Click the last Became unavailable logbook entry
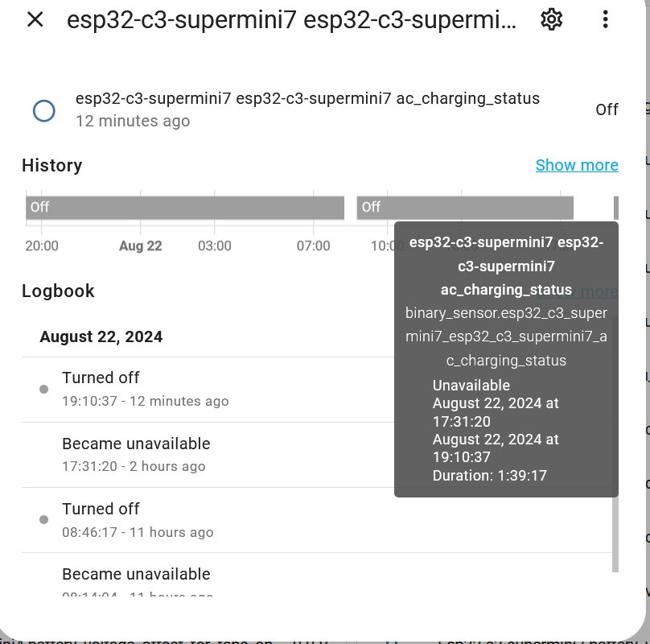The width and height of the screenshot is (650, 644). coord(136,578)
